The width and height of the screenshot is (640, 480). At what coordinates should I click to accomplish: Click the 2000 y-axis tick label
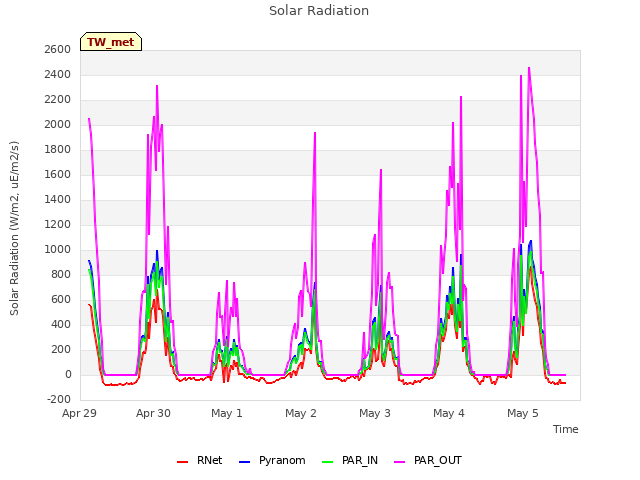[58, 124]
